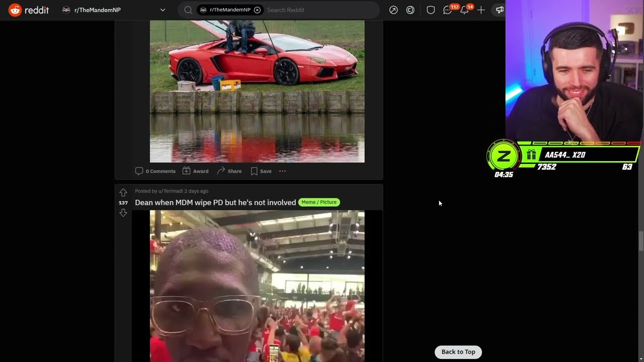Downvote the Dean when MDM post
Viewport: 644px width, 362px height.
[123, 213]
